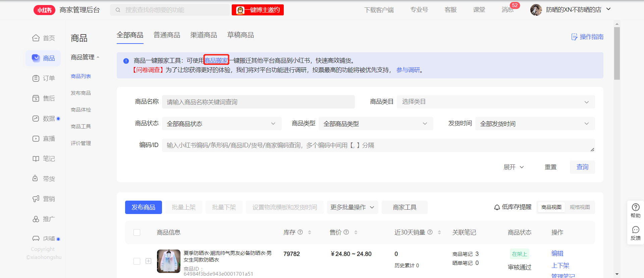644x278 pixels.
Task: Click the 商品名称 keyword input field
Action: [258, 102]
